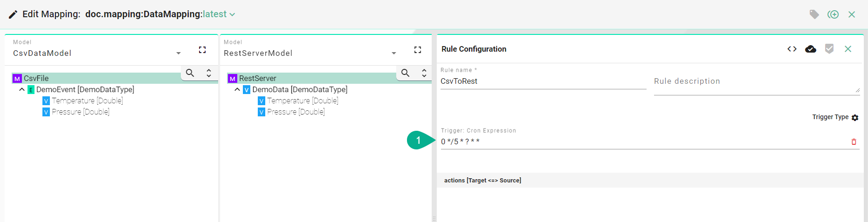
Task: Delete the cron expression trigger
Action: pyautogui.click(x=854, y=142)
